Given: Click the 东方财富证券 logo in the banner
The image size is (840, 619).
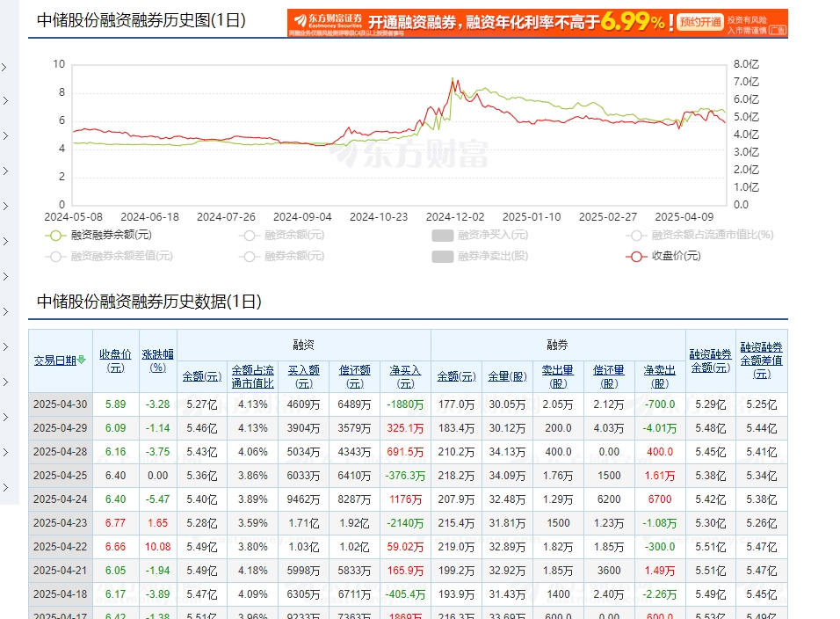Looking at the screenshot, I should 328,21.
